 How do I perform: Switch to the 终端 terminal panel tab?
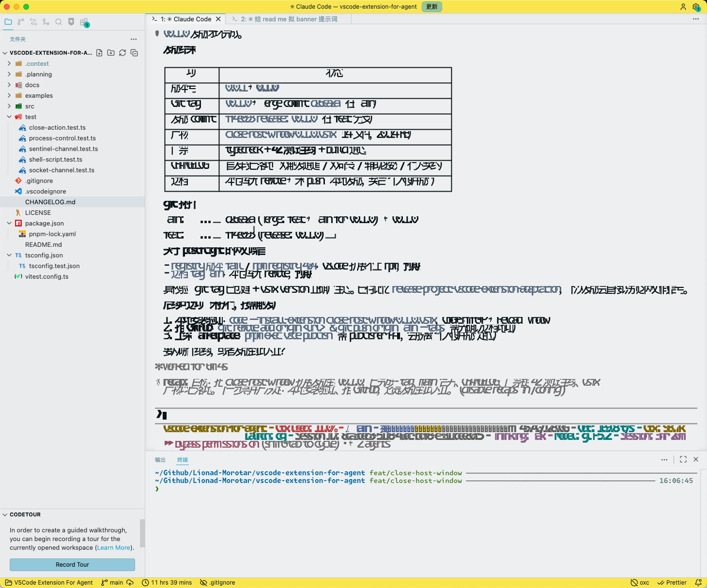(183, 460)
